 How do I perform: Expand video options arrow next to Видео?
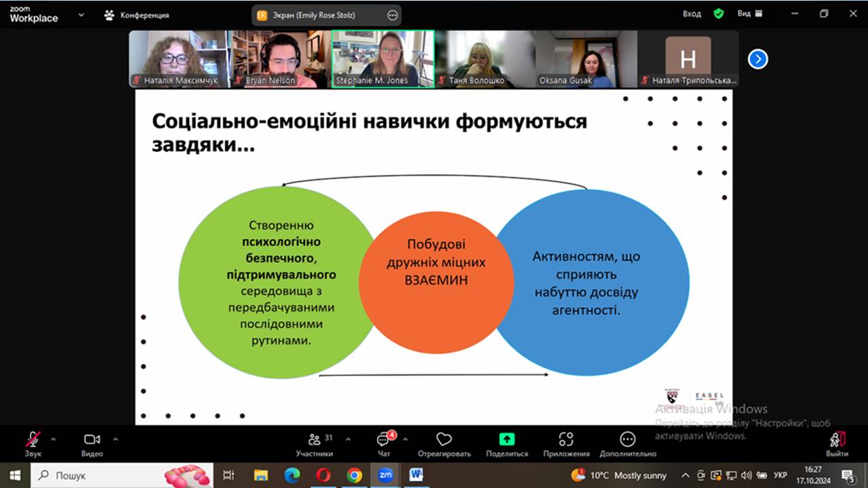pos(115,439)
